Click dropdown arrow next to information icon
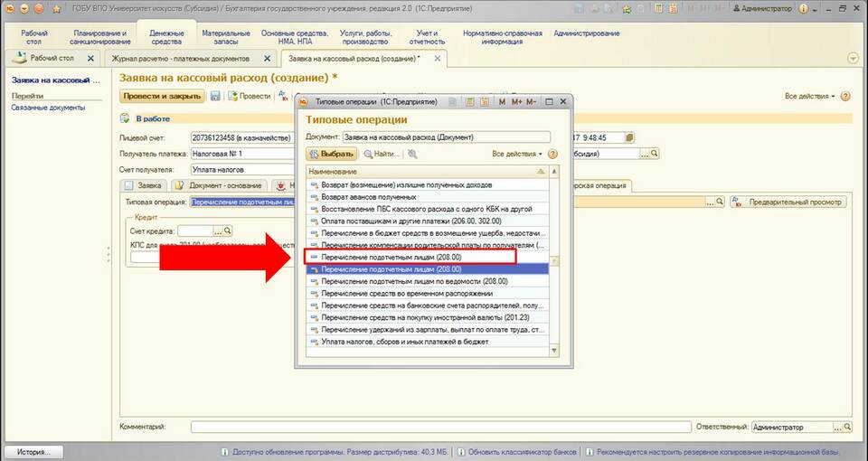 [x=814, y=9]
